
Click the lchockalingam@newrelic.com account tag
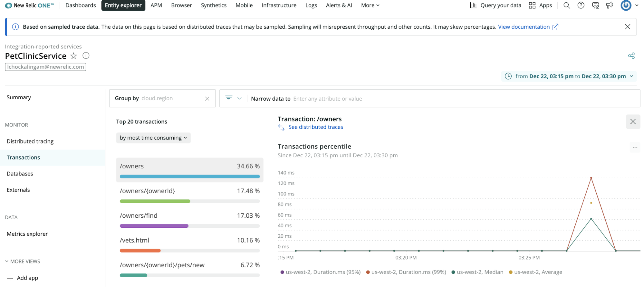coord(45,67)
